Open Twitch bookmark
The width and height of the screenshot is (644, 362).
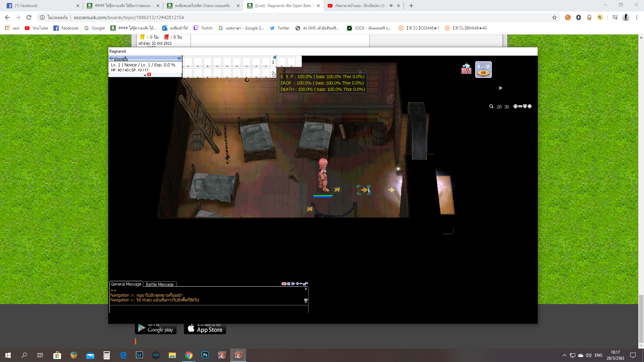[x=203, y=28]
